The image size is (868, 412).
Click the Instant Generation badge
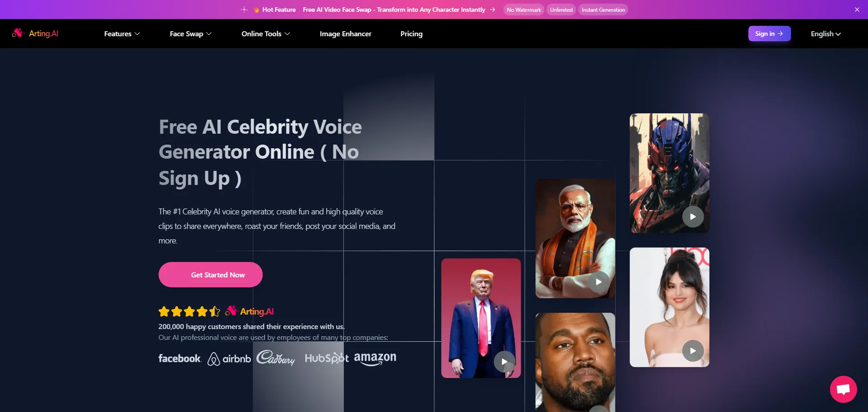(603, 10)
